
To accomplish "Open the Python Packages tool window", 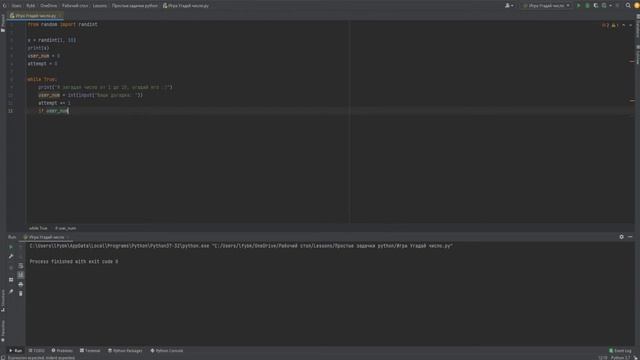I will click(125, 351).
